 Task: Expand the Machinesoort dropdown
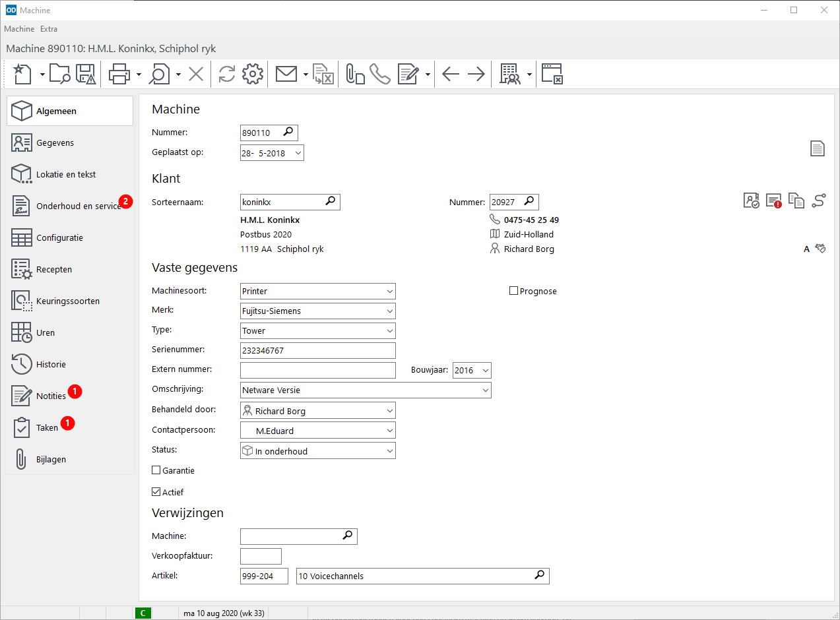[389, 291]
